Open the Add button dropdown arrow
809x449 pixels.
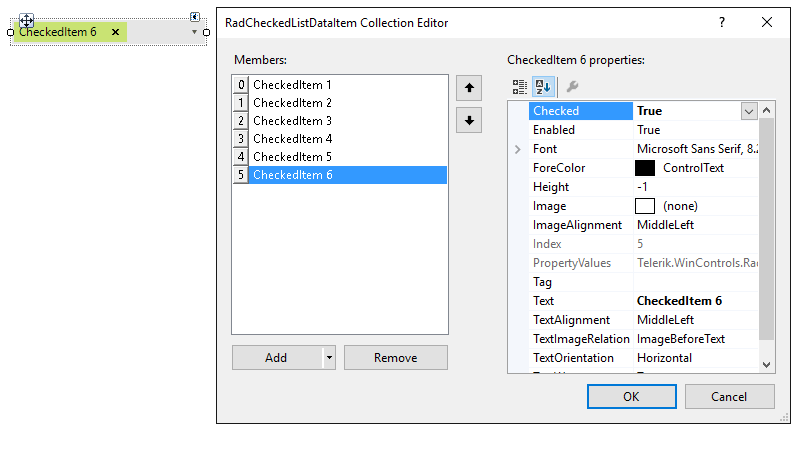point(329,358)
